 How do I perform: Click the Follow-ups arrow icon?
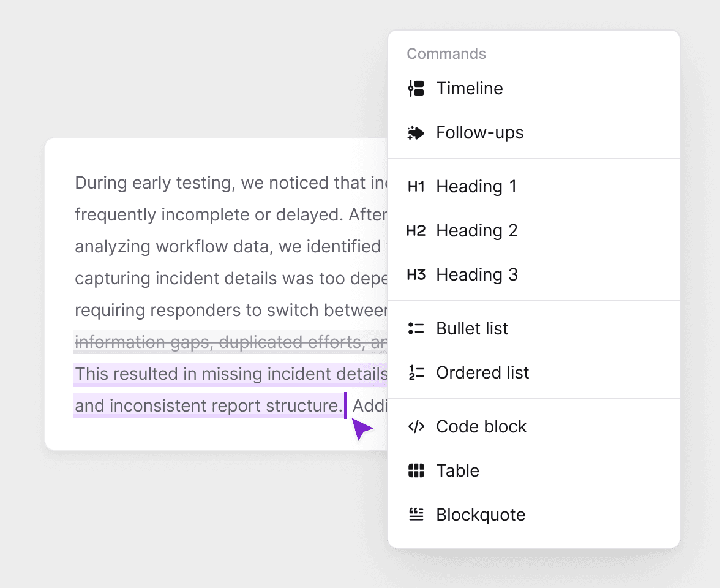416,132
